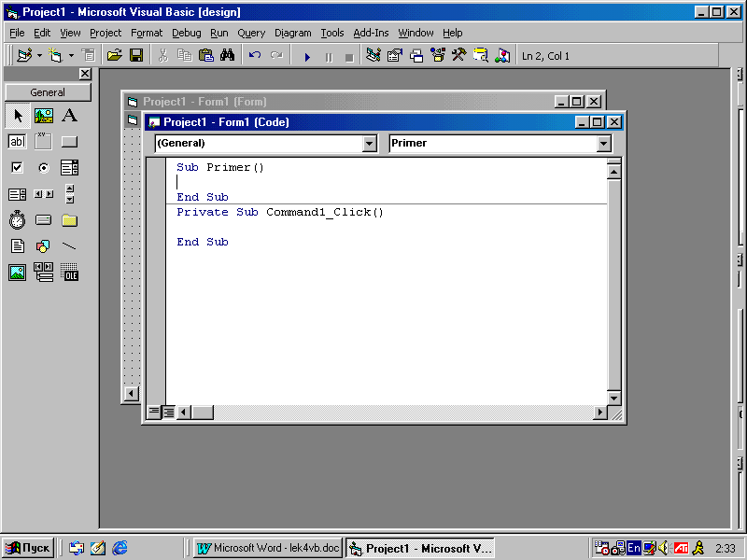Click the code window scroll up arrow
Viewport: 747px width, 560px height.
coord(614,172)
